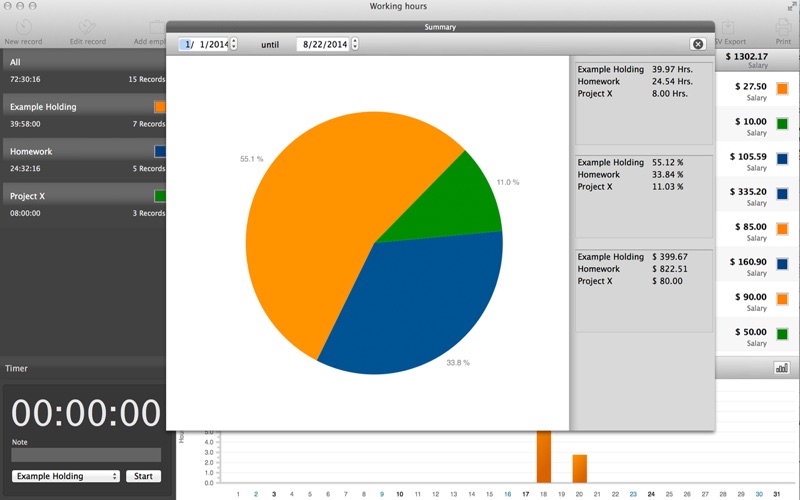Click the green swatch beside $ 10.00
Screen dimensions: 800x500
(782, 124)
